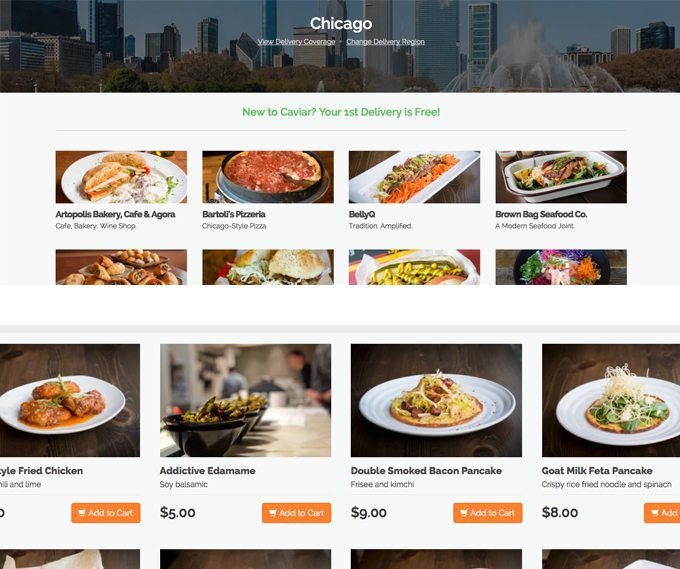
Task: View the Goat Milk Feta Pancake photo
Action: coord(611,400)
